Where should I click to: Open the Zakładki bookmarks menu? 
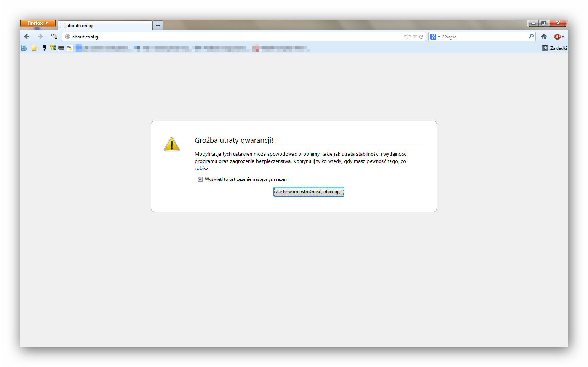554,48
